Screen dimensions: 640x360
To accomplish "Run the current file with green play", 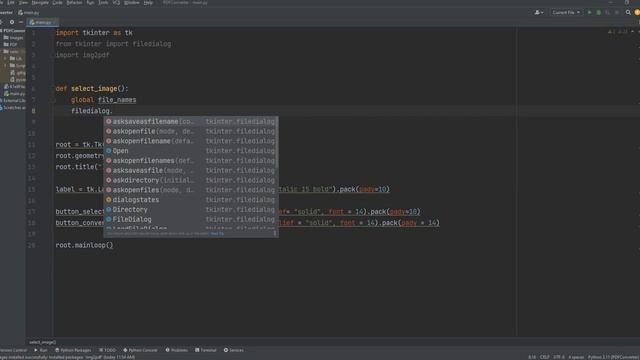I will tap(589, 13).
